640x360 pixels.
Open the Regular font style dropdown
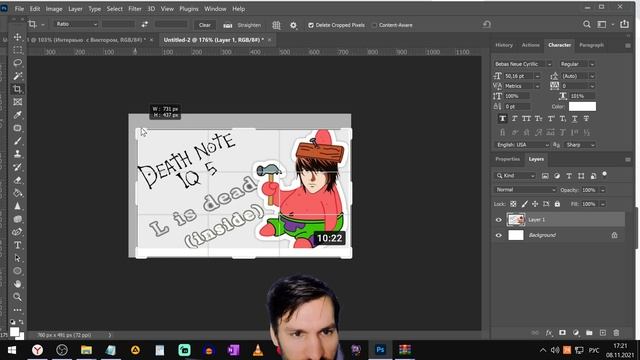coord(592,64)
